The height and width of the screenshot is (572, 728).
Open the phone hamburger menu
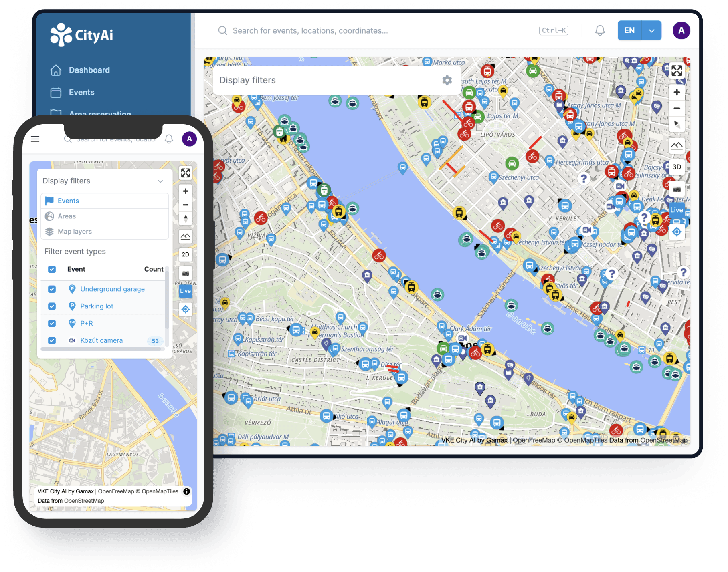pyautogui.click(x=35, y=139)
